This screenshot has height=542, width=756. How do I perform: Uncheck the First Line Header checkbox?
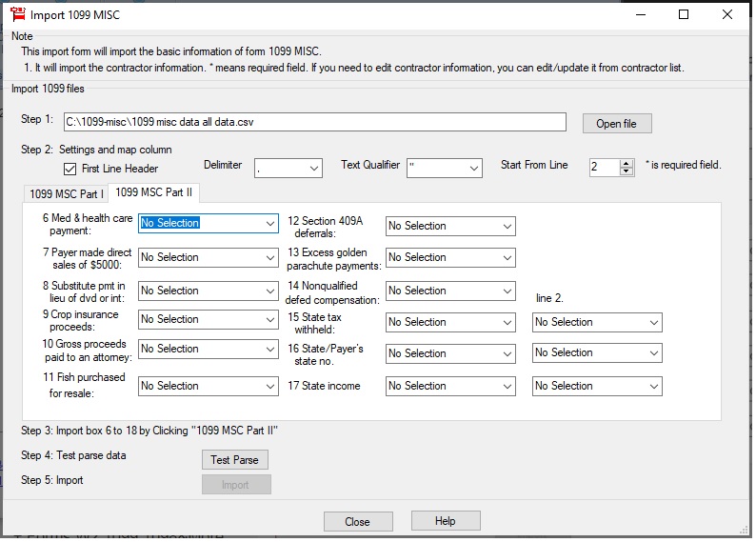[x=70, y=170]
